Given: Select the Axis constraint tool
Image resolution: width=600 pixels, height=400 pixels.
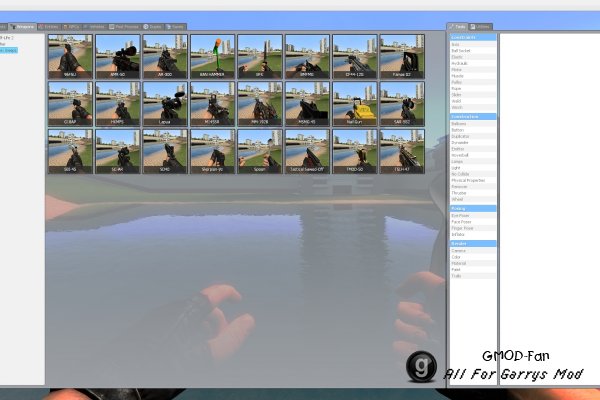Looking at the screenshot, I should click(x=473, y=44).
